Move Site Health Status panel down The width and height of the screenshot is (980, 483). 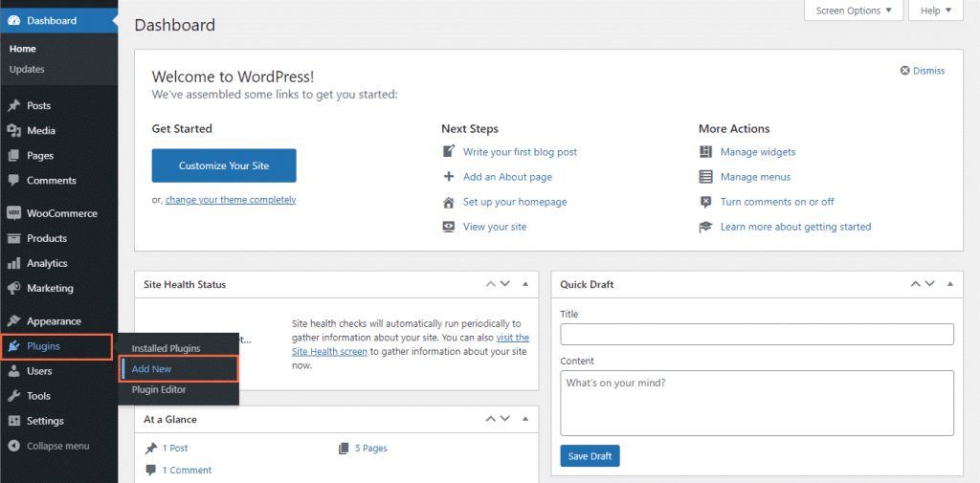505,284
